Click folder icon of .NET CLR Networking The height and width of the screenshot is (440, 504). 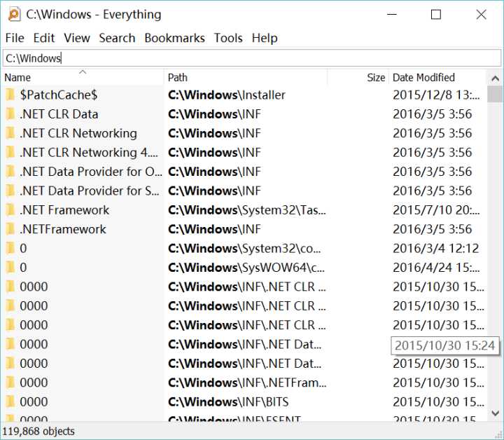click(x=10, y=133)
